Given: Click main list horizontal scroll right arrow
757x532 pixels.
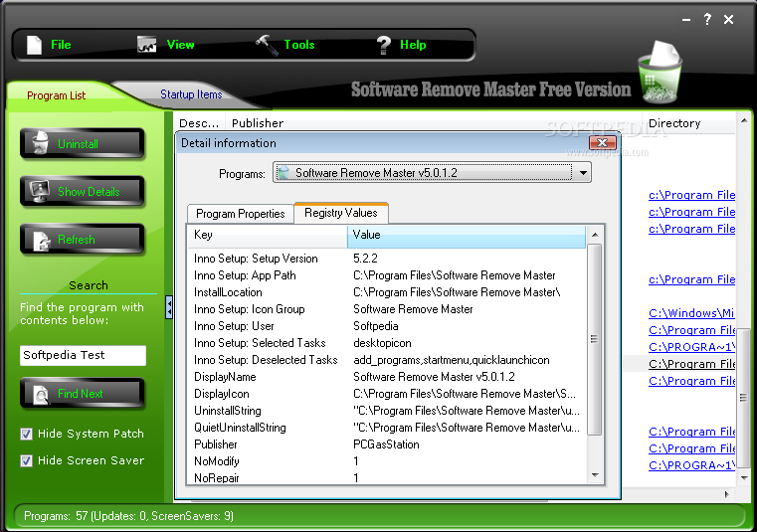Looking at the screenshot, I should coord(726,494).
